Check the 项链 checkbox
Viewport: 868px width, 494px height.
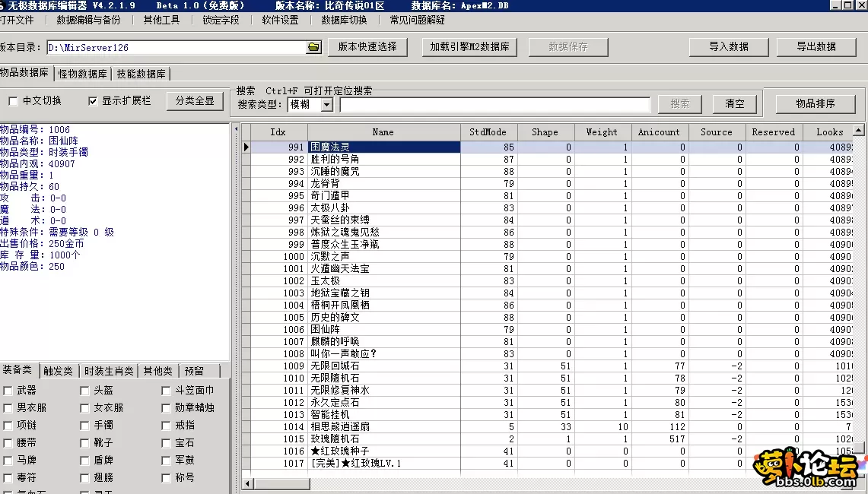point(8,426)
